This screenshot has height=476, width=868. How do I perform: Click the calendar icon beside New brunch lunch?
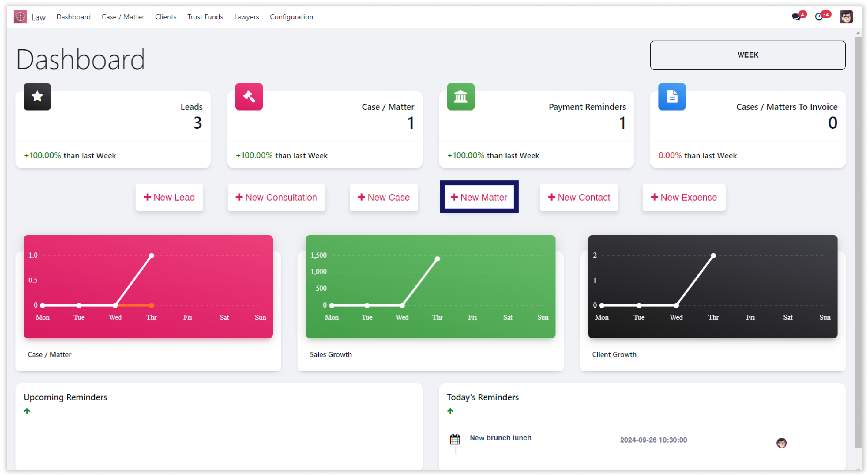(x=455, y=439)
